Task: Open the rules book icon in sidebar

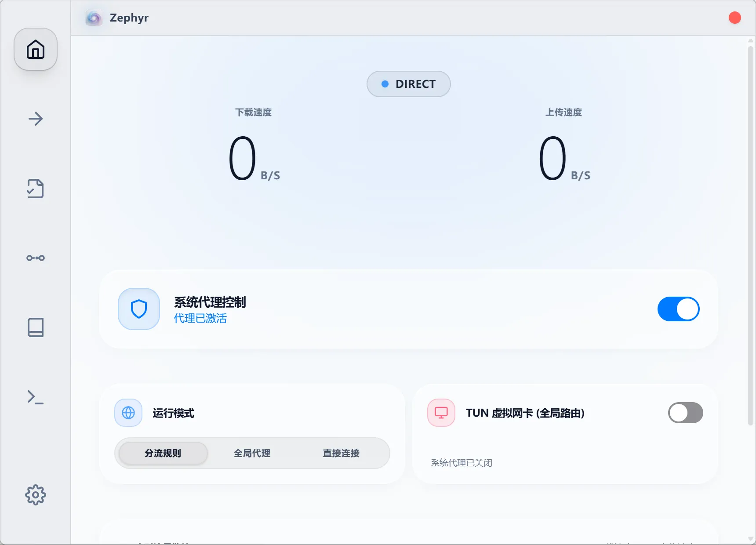Action: (36, 327)
